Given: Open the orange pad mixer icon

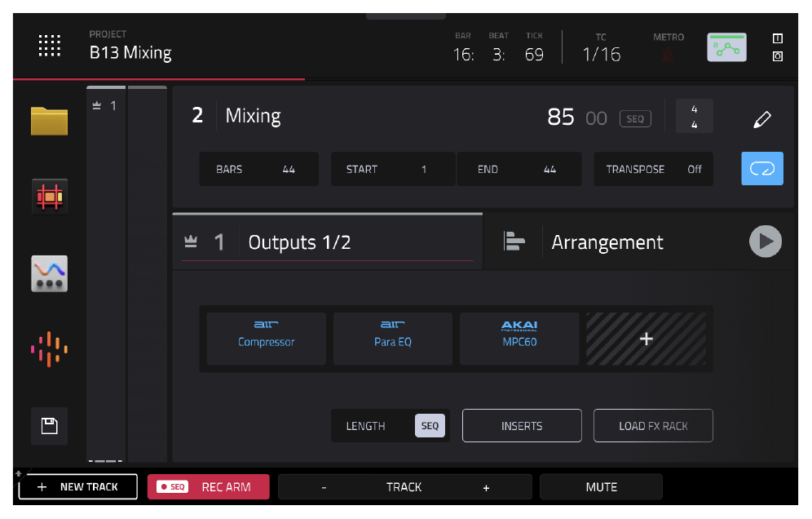Looking at the screenshot, I should click(x=49, y=349).
